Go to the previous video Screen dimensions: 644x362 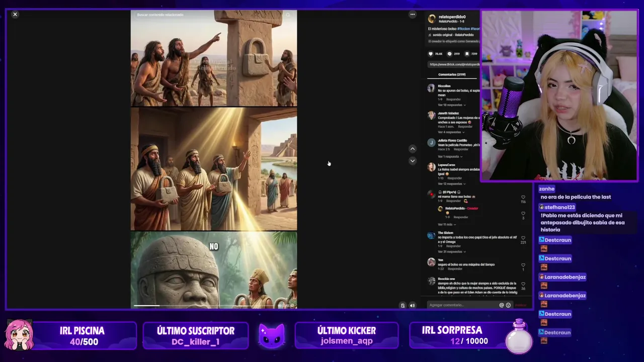point(413,149)
